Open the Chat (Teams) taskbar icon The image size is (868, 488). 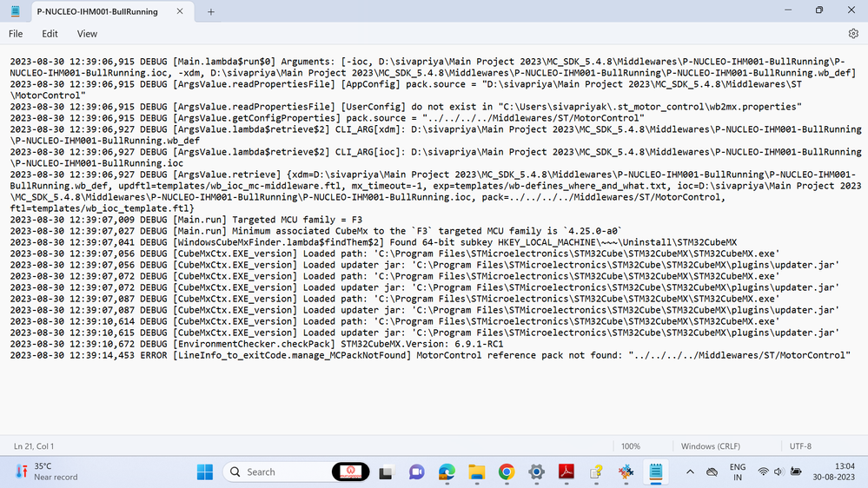click(x=416, y=472)
